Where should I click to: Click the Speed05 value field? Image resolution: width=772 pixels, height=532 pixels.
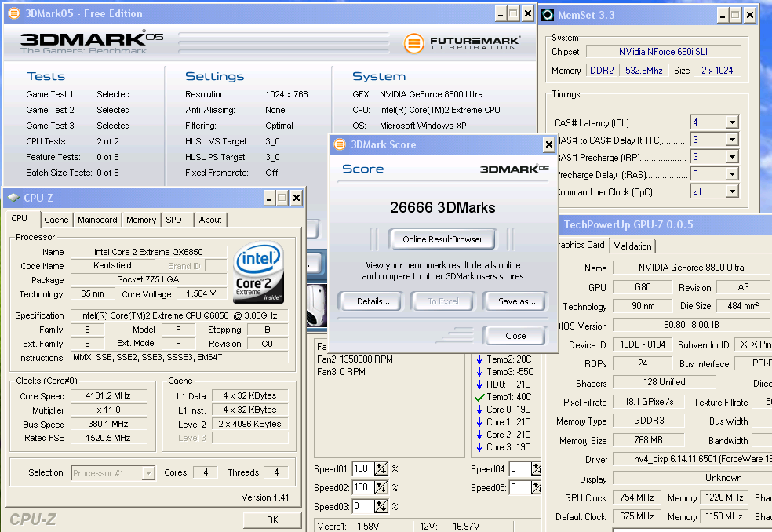[519, 488]
